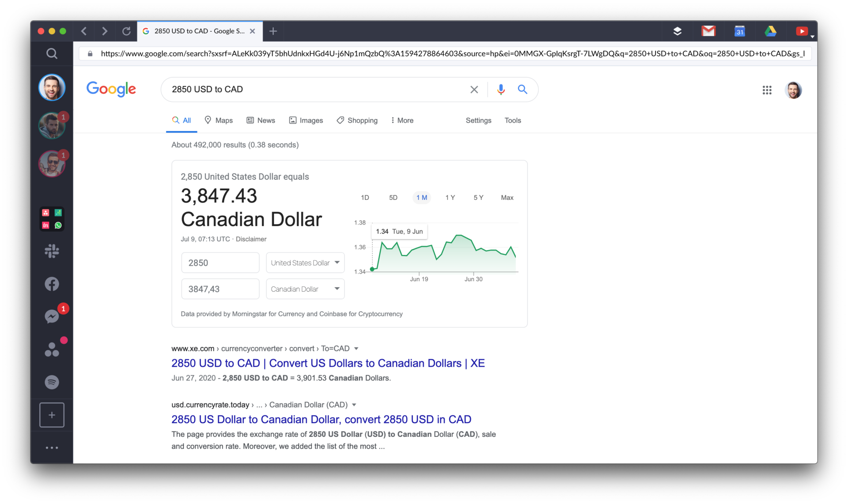The width and height of the screenshot is (848, 504).
Task: Open the XE currency converter result link
Action: (x=328, y=363)
